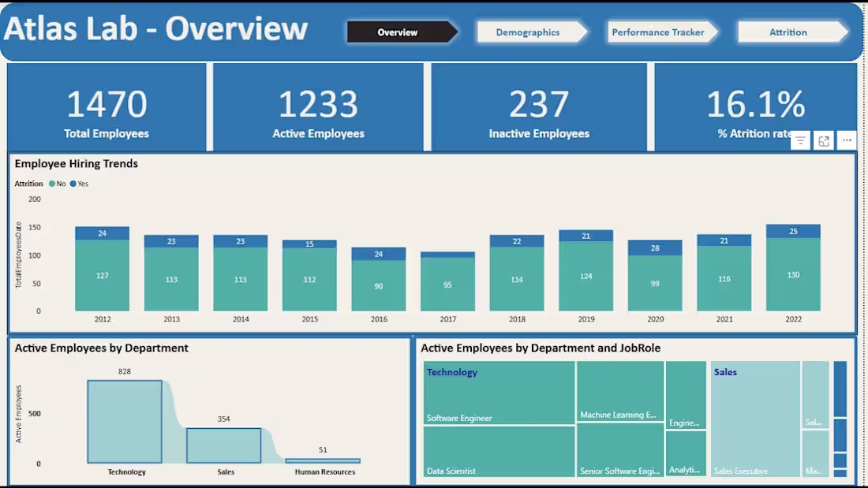Enter focus mode for the attrition rate card
868x488 pixels.
tap(824, 140)
